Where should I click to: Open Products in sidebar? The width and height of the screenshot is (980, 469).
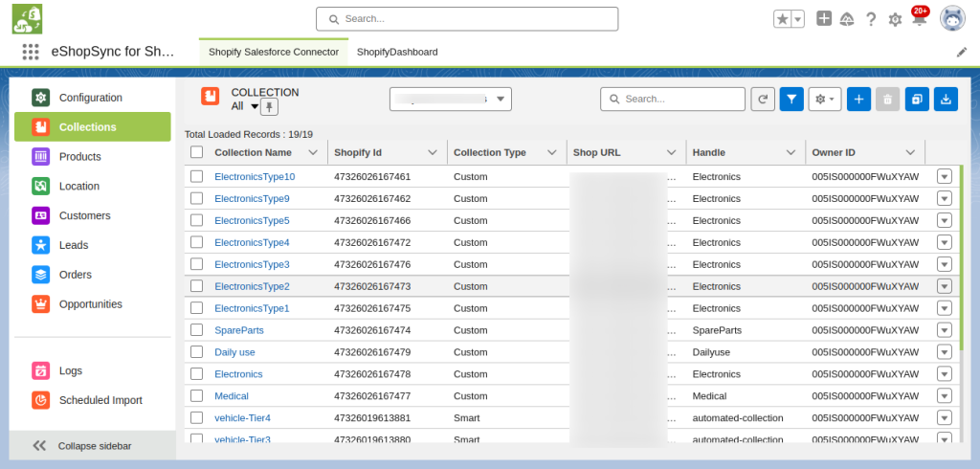[93, 156]
